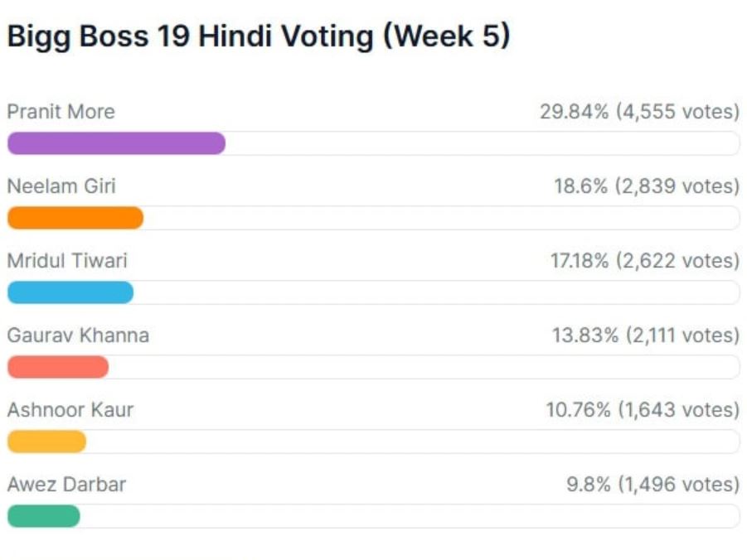Click Ashnoor Kaur's yellow vote bar
Image resolution: width=747 pixels, height=560 pixels.
(46, 442)
